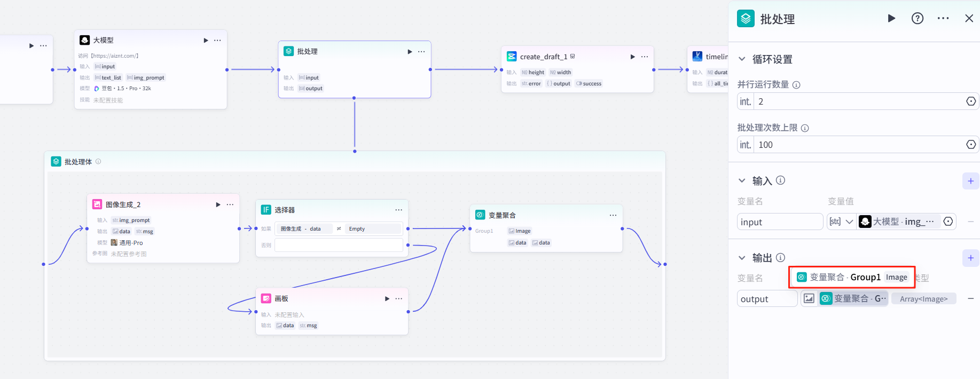This screenshot has height=379, width=980.
Task: Click the success output tag in create_draft_1
Action: point(589,84)
